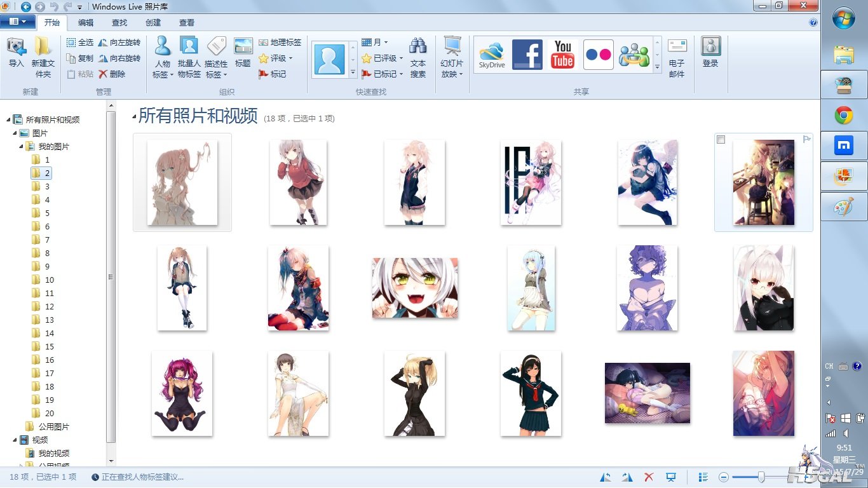Screen dimensions: 868x488
Task: Open Google Chrome from the taskbar
Action: click(x=844, y=115)
